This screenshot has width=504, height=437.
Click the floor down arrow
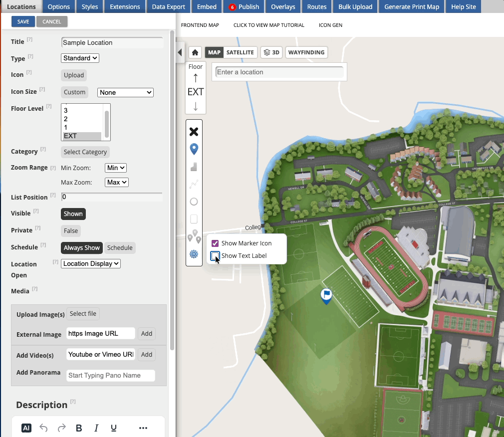[196, 106]
